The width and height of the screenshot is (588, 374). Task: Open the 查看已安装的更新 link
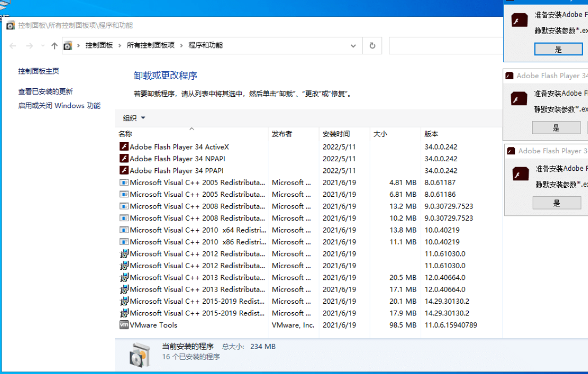45,92
